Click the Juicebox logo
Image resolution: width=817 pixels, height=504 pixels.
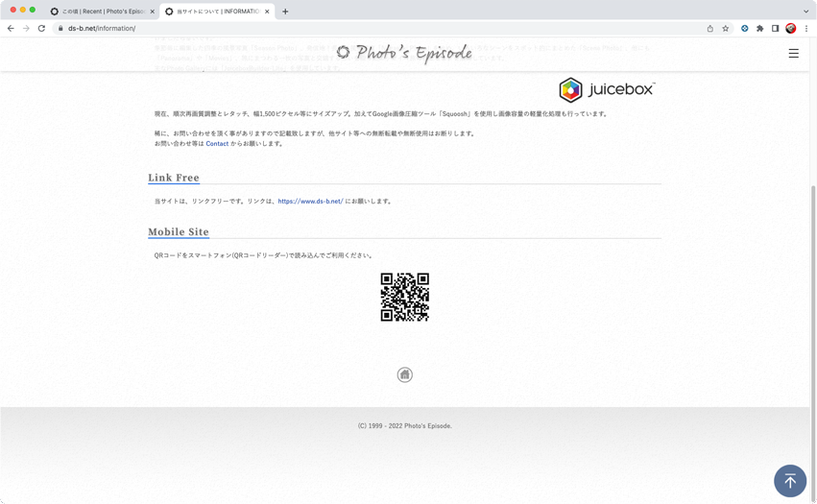(607, 89)
